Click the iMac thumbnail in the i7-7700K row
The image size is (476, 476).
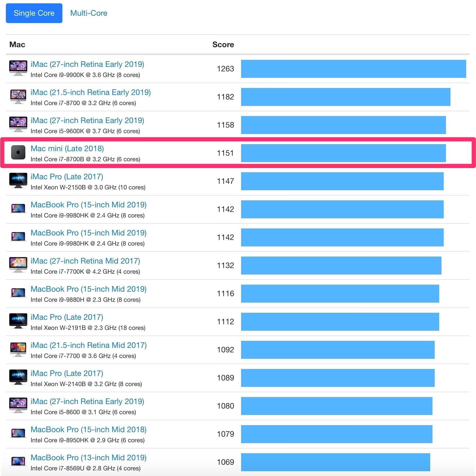coord(18,265)
